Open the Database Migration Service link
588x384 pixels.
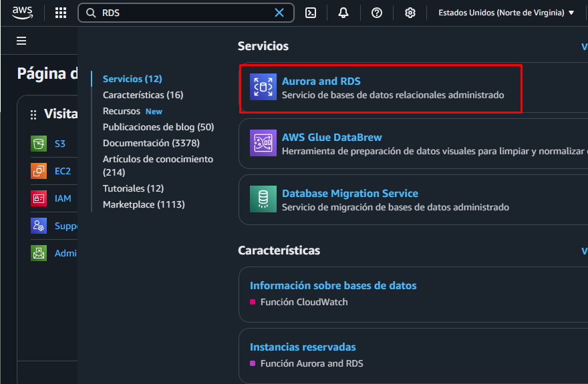(x=350, y=193)
